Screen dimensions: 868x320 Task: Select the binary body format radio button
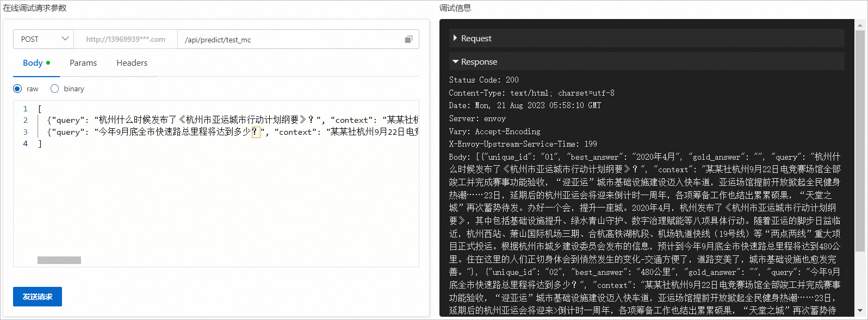pyautogui.click(x=54, y=89)
